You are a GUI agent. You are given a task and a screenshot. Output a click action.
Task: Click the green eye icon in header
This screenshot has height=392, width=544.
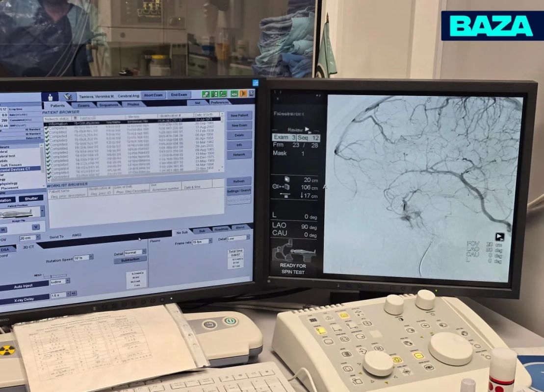coord(234,94)
